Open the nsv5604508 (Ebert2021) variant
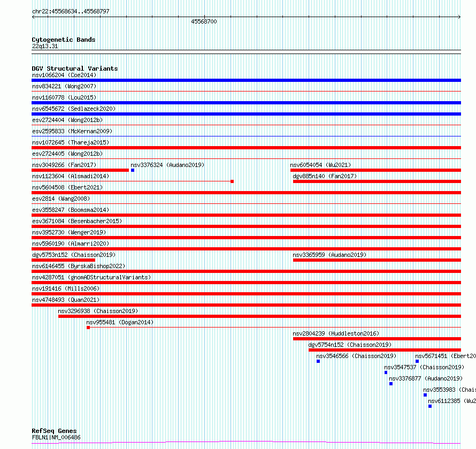 pos(67,187)
